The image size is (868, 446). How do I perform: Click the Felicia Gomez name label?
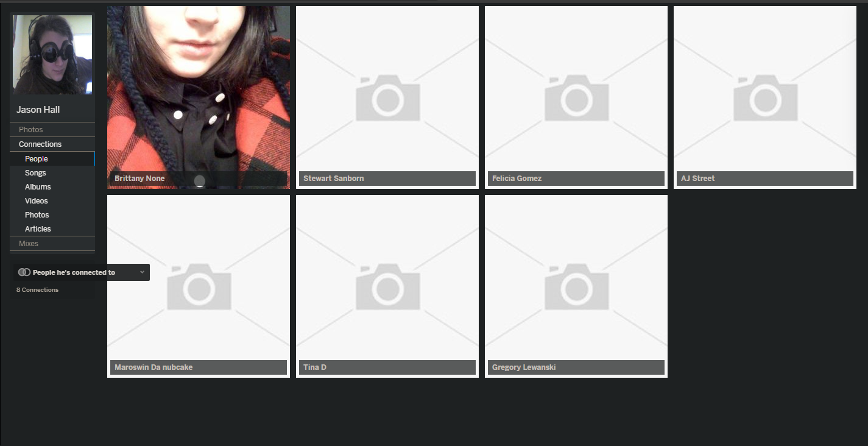[517, 179]
